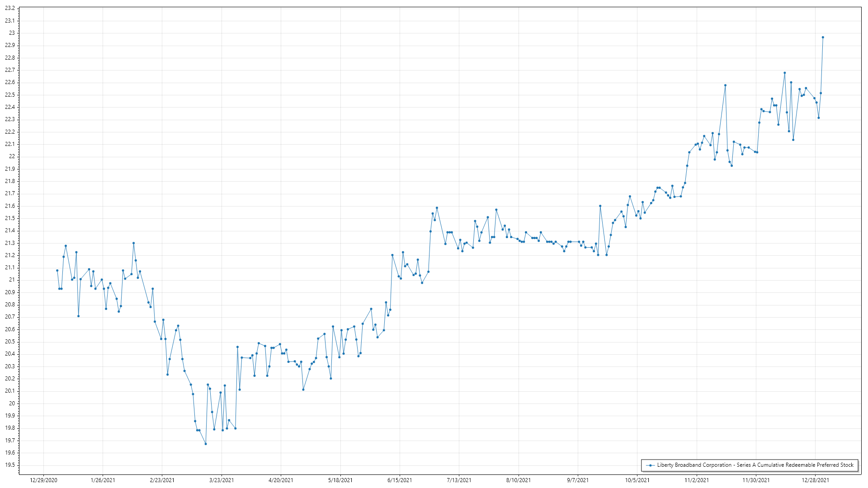
Task: Click the 6/15/2021 x-axis date label
Action: pyautogui.click(x=400, y=480)
